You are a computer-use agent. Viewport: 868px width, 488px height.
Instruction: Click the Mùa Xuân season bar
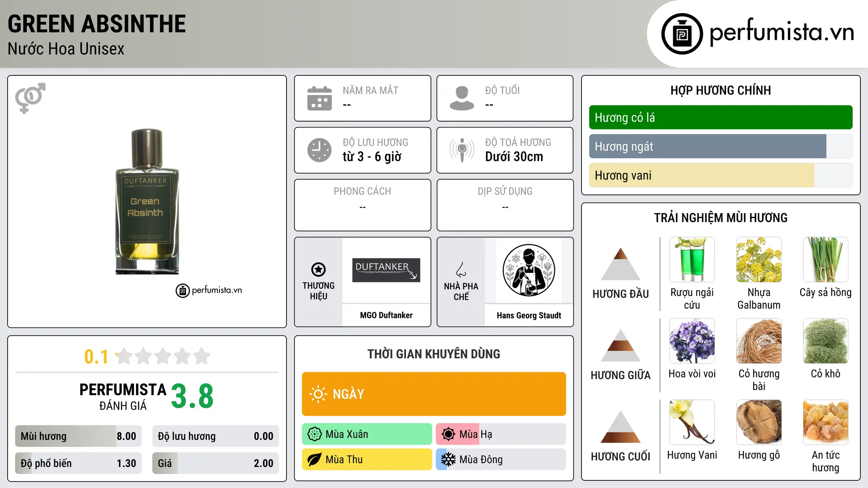pyautogui.click(x=367, y=434)
